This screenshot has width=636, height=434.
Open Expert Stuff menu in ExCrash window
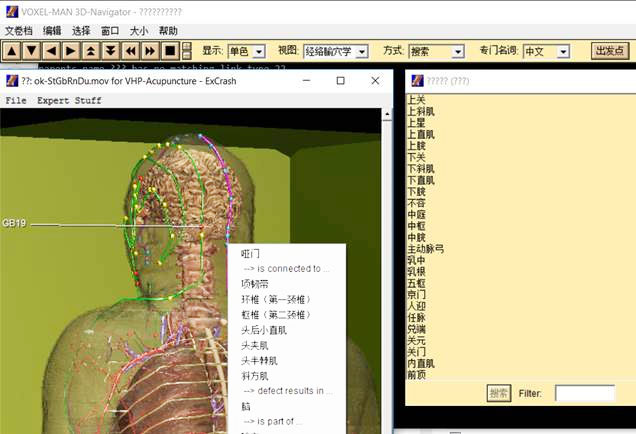coord(69,101)
